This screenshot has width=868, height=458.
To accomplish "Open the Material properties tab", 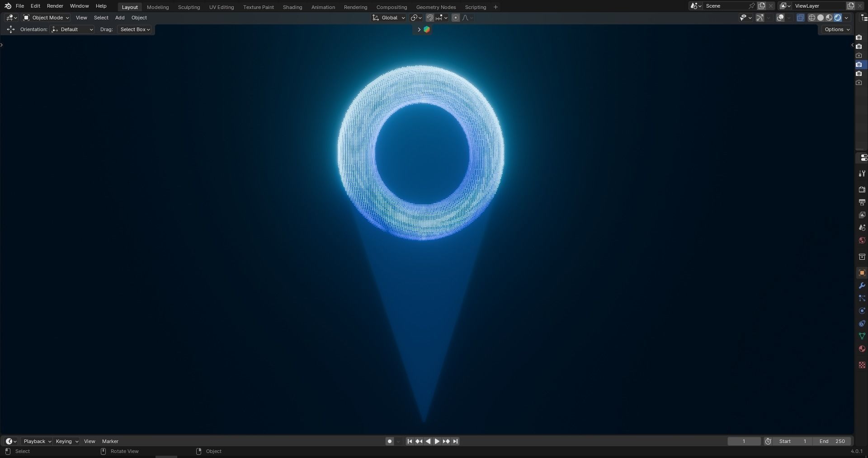I will pyautogui.click(x=862, y=349).
